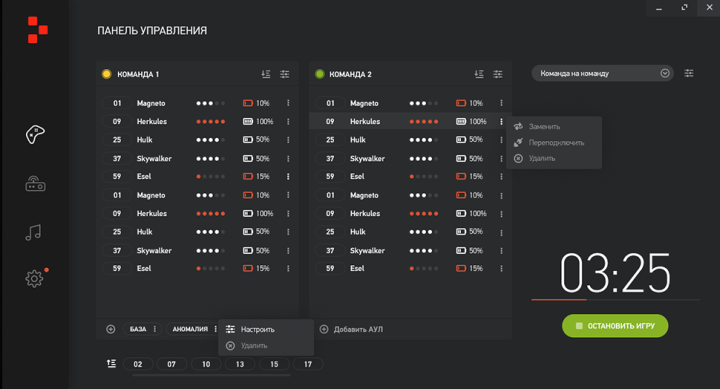This screenshot has width=720, height=389.
Task: Open the music note sidebar section
Action: click(x=33, y=232)
